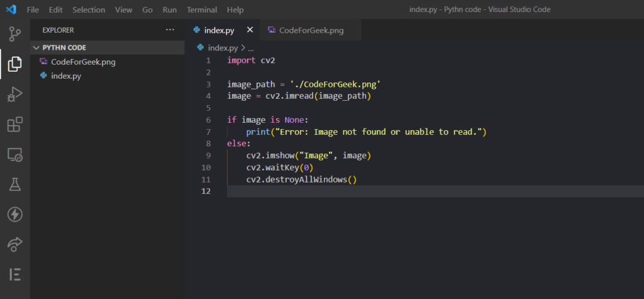
Task: Collapse the PYTHN CODE folder section
Action: (107, 48)
